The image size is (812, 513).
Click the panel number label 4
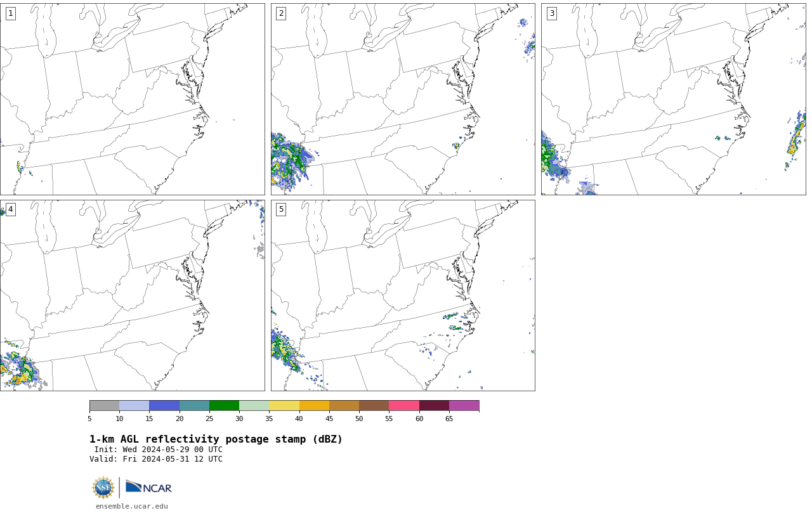pos(10,209)
